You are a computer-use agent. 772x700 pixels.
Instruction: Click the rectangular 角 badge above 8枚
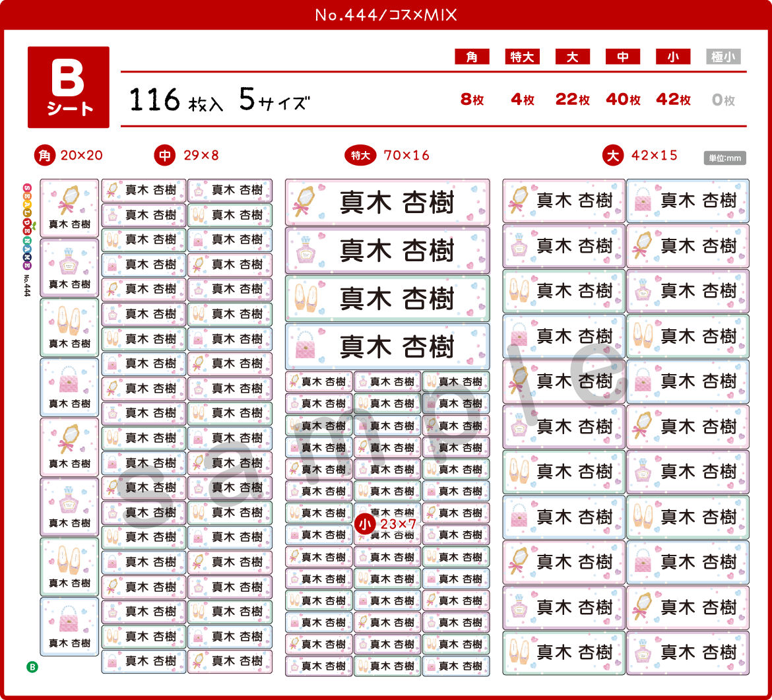[472, 57]
